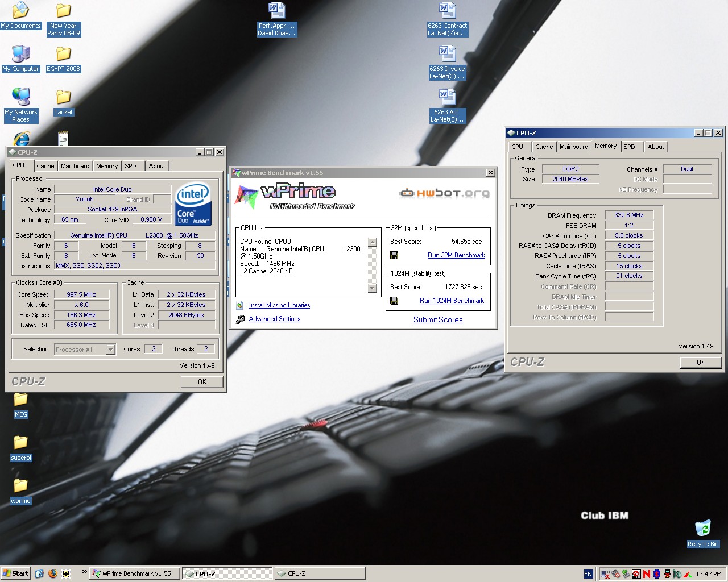Click the taskbar clock showing 12:42 PM
The image size is (728, 582).
pyautogui.click(x=708, y=574)
